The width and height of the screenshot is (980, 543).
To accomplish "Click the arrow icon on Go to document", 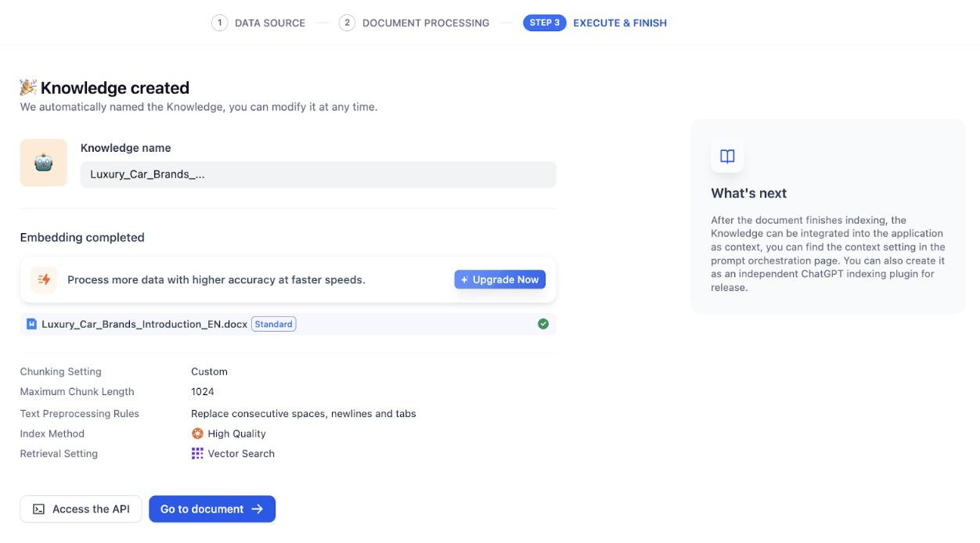I will pyautogui.click(x=258, y=508).
